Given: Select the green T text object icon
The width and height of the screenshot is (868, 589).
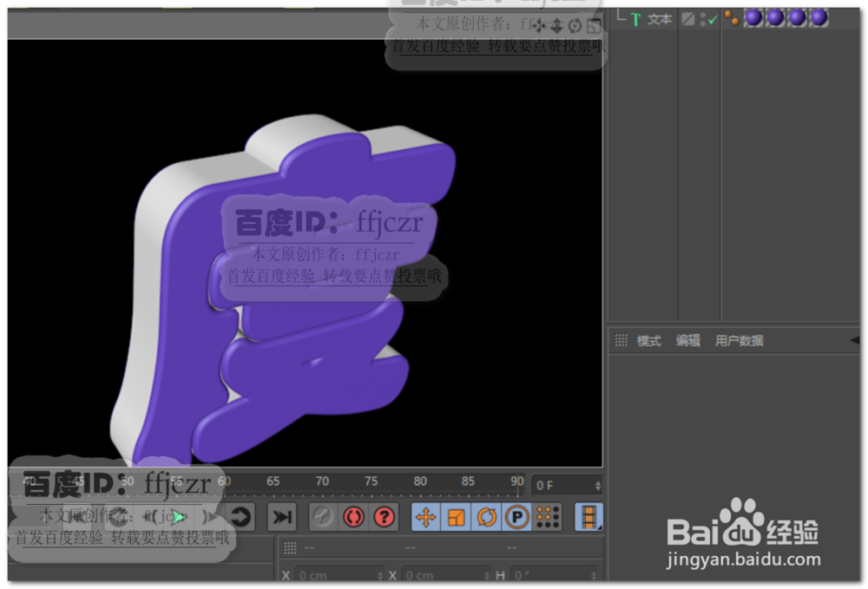Looking at the screenshot, I should pos(635,20).
